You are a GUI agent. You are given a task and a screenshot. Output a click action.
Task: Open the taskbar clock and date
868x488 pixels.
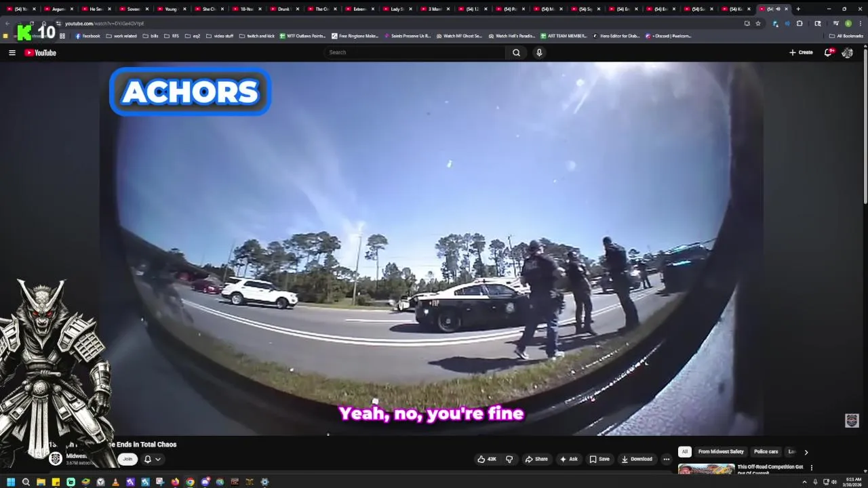tap(852, 482)
